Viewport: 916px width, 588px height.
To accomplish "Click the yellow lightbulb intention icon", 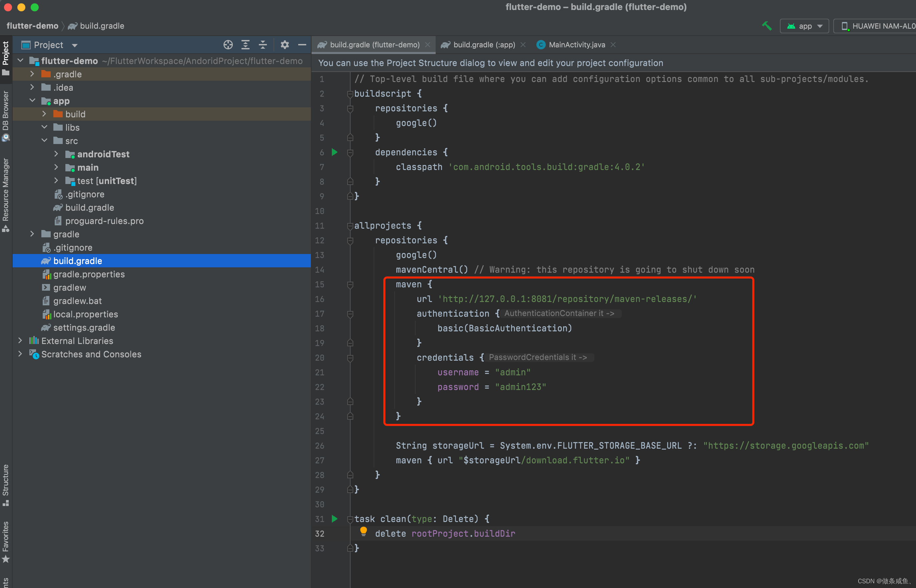I will pos(363,531).
